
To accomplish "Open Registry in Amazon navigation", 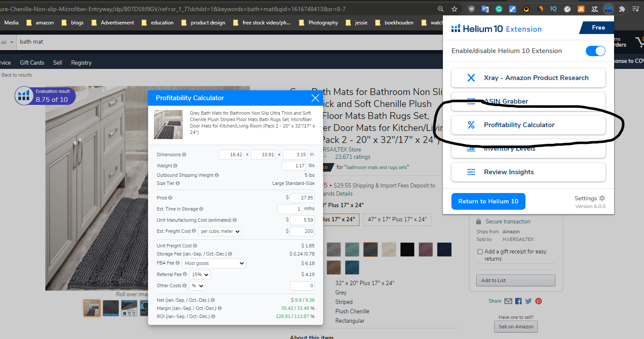I will point(81,62).
